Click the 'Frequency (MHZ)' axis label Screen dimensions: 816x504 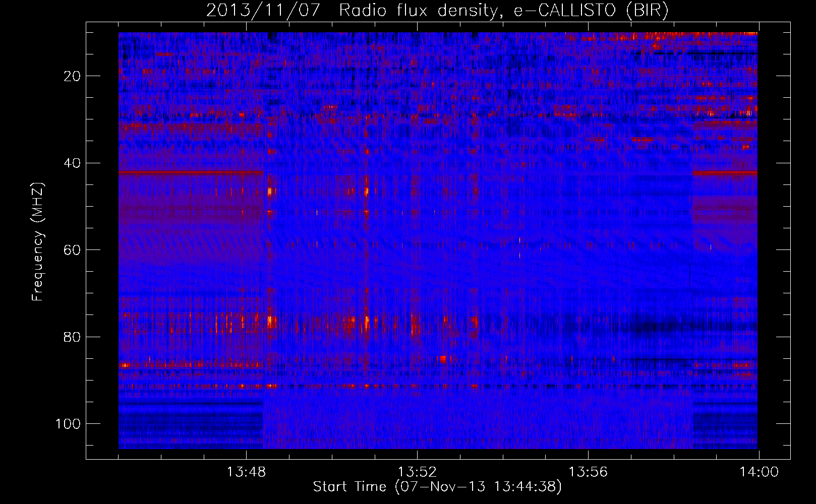point(38,241)
